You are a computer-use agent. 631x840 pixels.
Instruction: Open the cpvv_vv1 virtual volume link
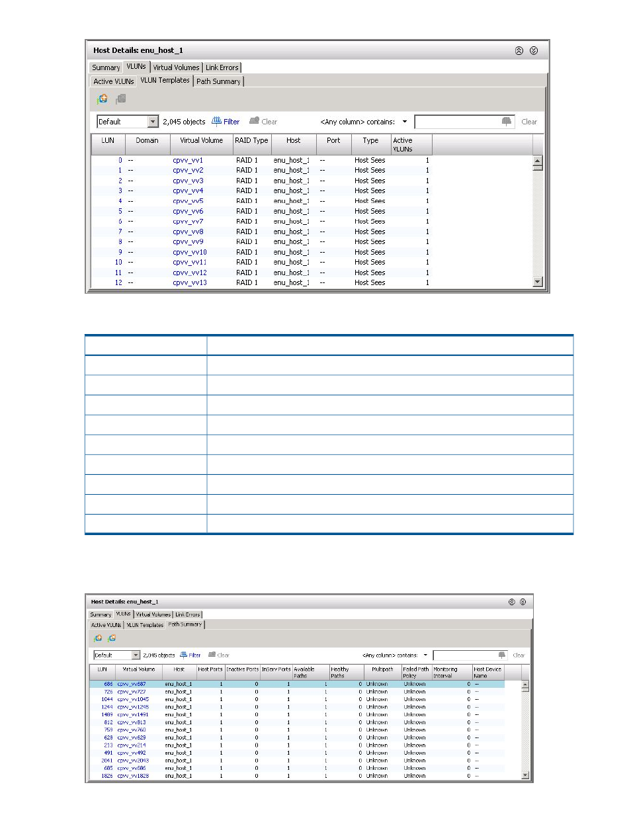[188, 160]
